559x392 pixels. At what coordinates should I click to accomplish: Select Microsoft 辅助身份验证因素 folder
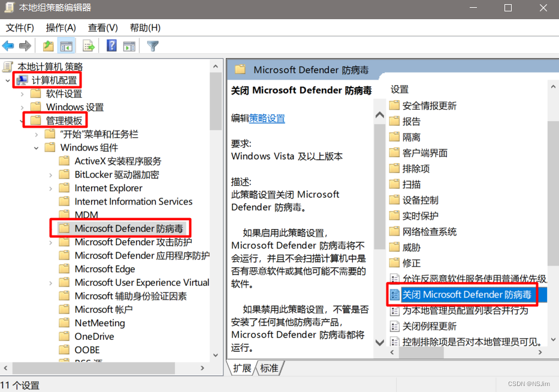pos(123,295)
